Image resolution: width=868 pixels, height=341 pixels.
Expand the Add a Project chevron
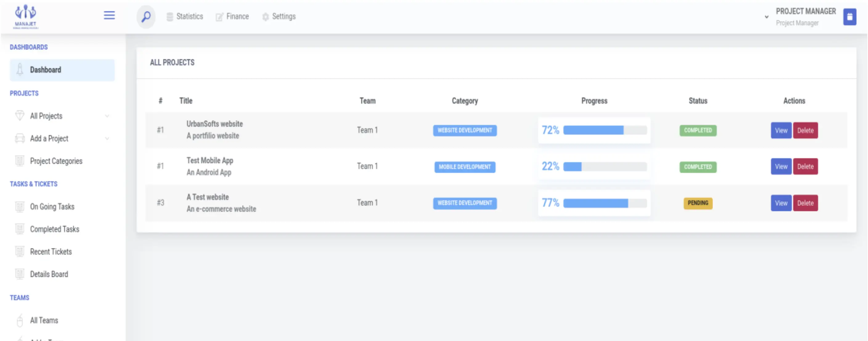pyautogui.click(x=107, y=138)
